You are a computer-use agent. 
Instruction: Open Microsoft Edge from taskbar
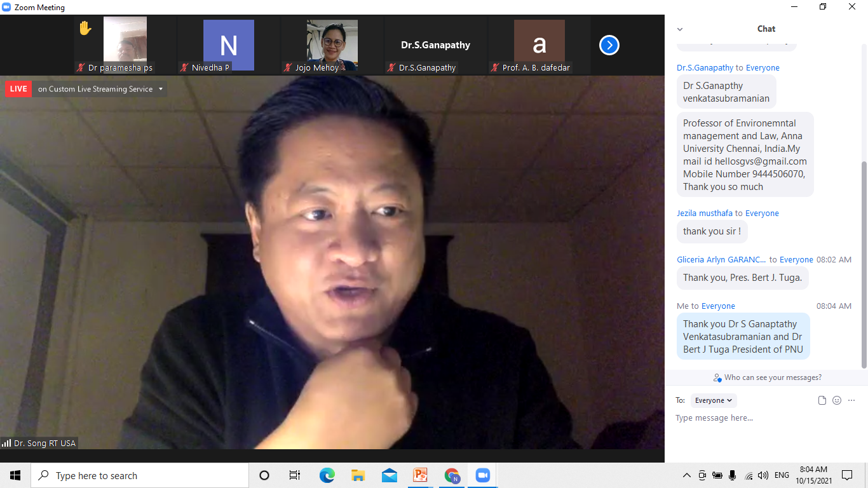point(327,475)
